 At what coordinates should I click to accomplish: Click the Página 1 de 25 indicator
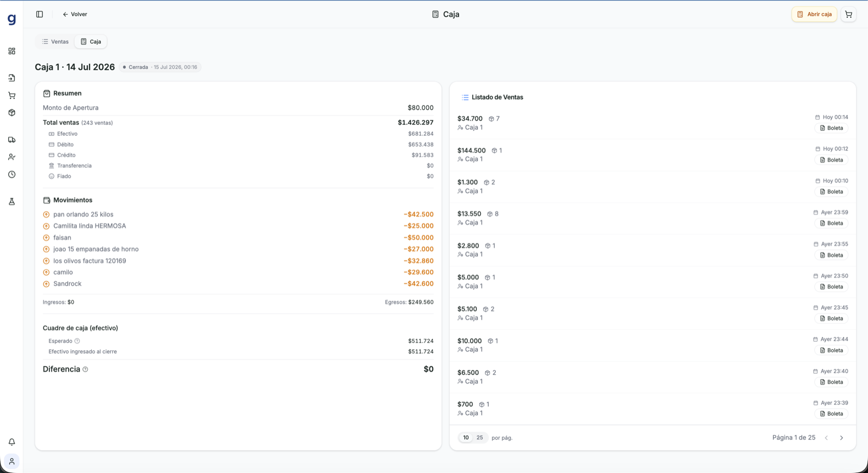coord(794,438)
